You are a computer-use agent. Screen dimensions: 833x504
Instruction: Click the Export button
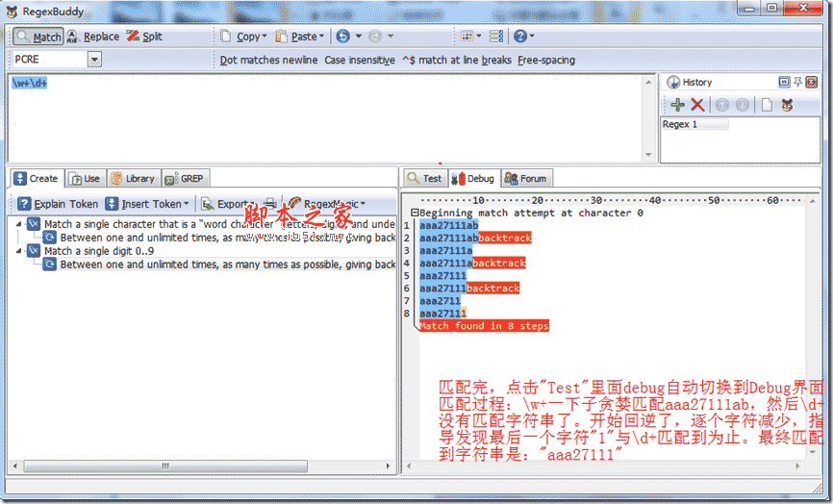[226, 204]
